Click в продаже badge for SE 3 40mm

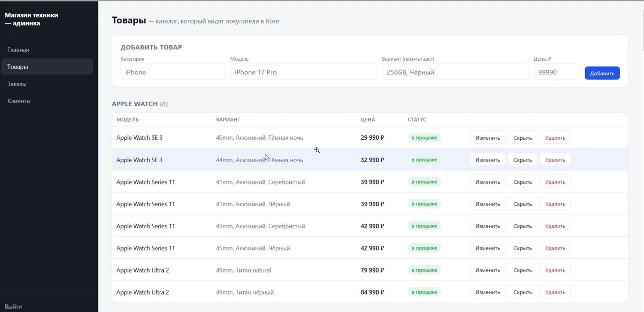424,137
